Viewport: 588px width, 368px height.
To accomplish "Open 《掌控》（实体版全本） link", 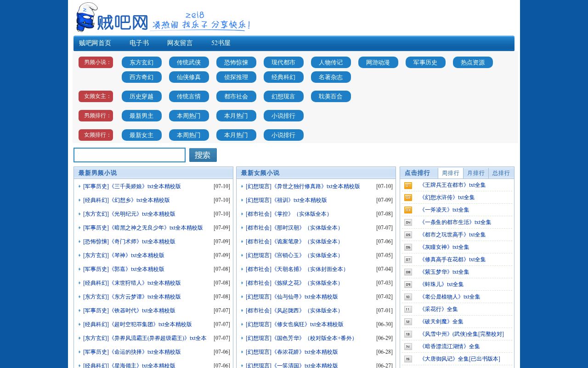I will coord(302,214).
